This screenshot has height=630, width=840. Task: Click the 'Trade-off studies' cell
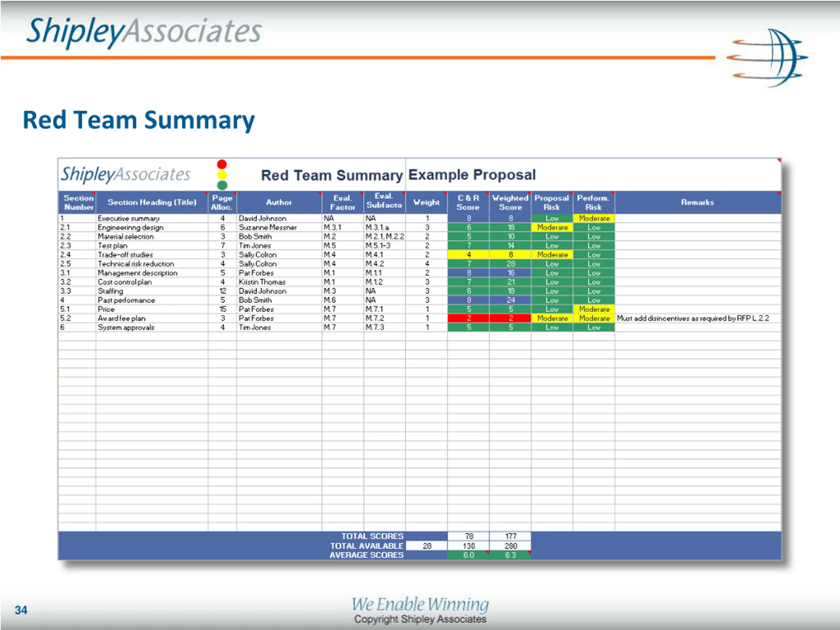pos(152,255)
